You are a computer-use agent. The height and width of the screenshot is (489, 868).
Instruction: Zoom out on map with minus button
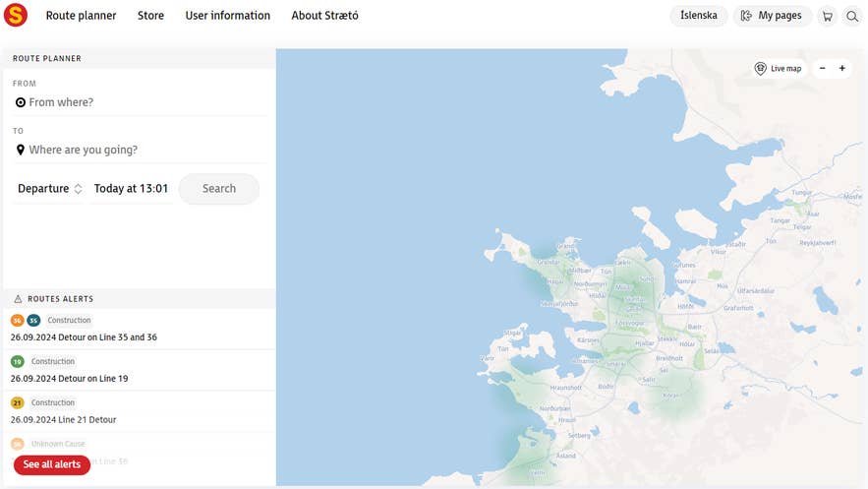(823, 69)
